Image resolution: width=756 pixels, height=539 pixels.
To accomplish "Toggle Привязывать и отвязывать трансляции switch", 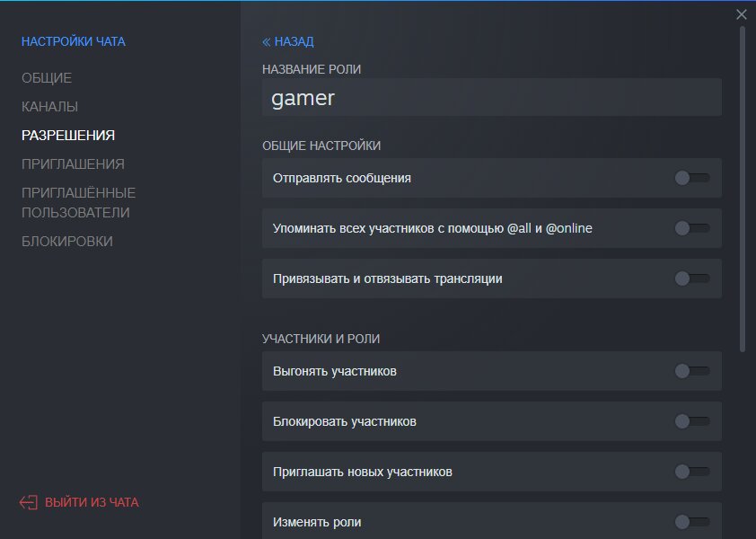I will click(692, 278).
